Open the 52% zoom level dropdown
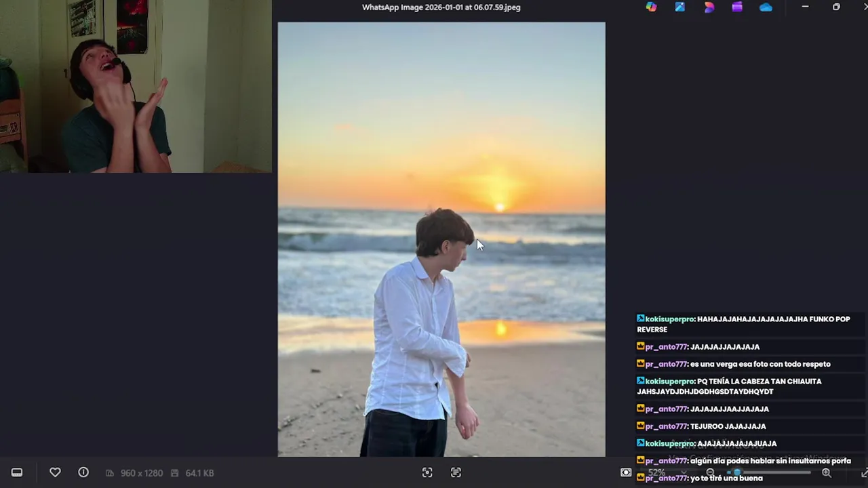This screenshot has width=868, height=488. coord(667,472)
